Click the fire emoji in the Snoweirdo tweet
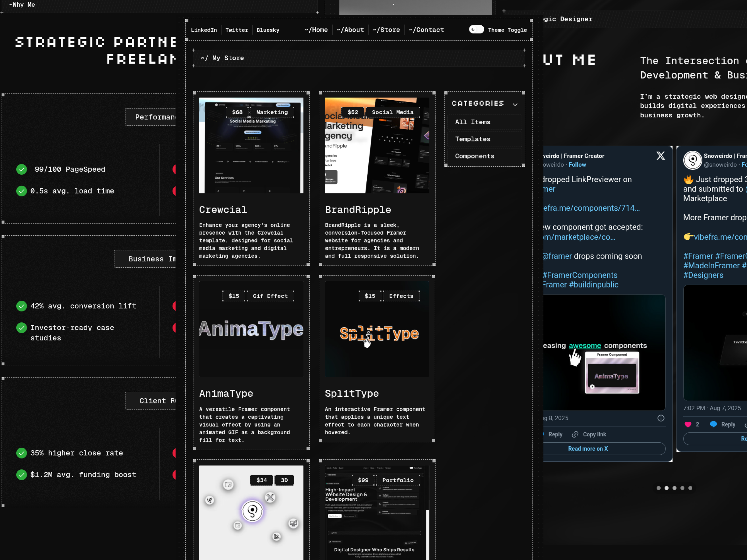The width and height of the screenshot is (747, 560). click(x=688, y=179)
